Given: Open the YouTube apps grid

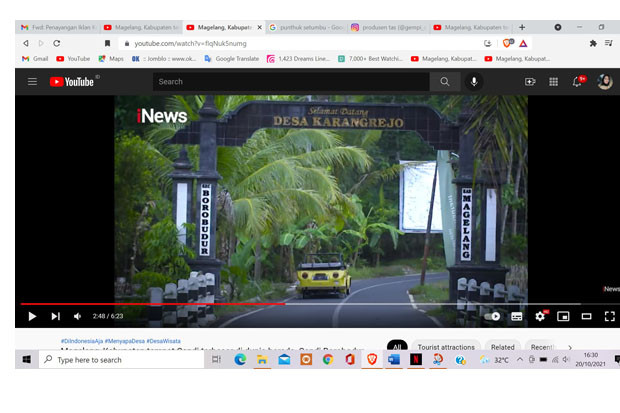Looking at the screenshot, I should (554, 81).
